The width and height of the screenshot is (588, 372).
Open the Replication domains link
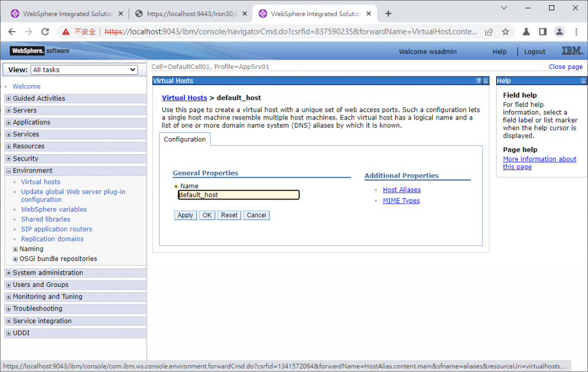tap(52, 239)
